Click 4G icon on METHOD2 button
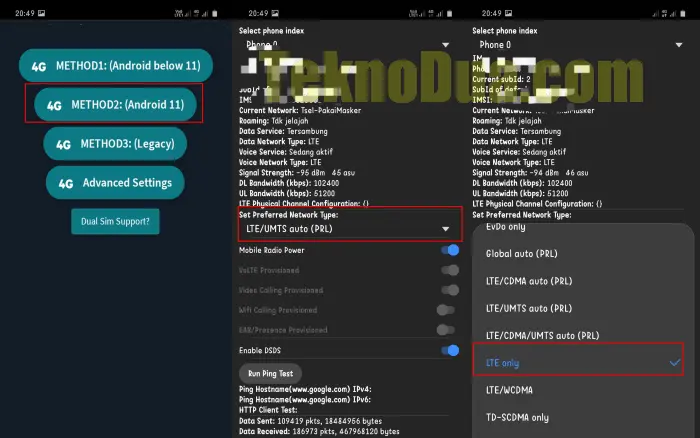 pyautogui.click(x=54, y=105)
